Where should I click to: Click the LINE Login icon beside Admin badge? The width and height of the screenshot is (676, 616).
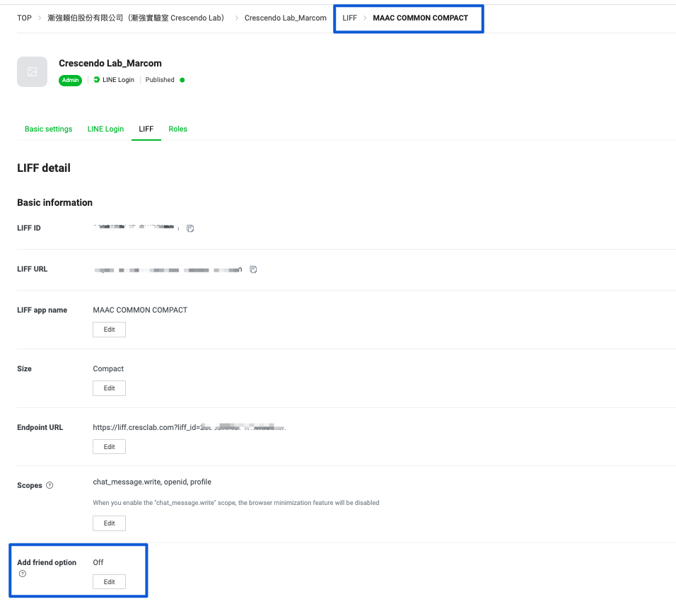click(x=97, y=80)
